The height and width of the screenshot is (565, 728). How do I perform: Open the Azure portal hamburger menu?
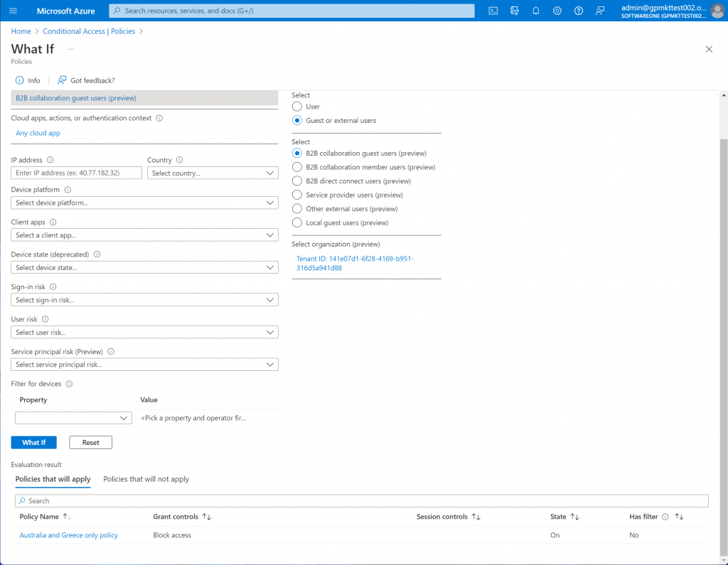14,11
